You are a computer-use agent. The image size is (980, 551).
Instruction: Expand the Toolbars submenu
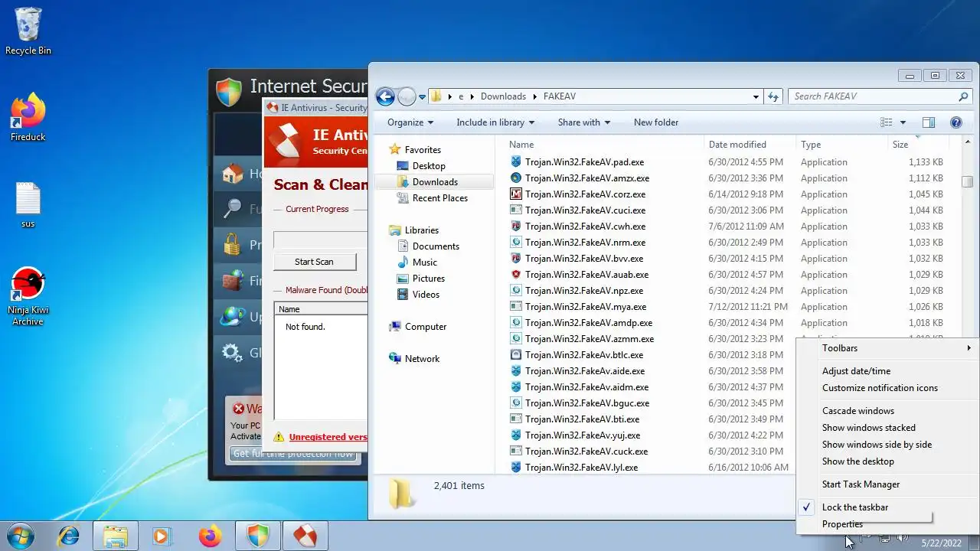point(888,348)
